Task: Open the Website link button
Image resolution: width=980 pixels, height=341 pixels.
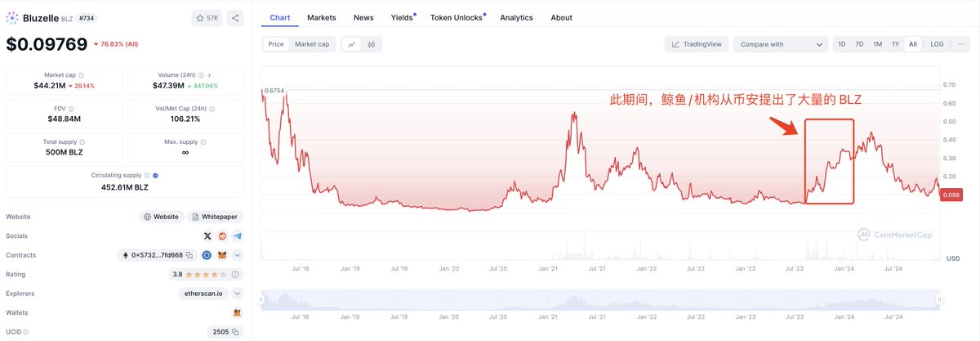Action: 162,217
